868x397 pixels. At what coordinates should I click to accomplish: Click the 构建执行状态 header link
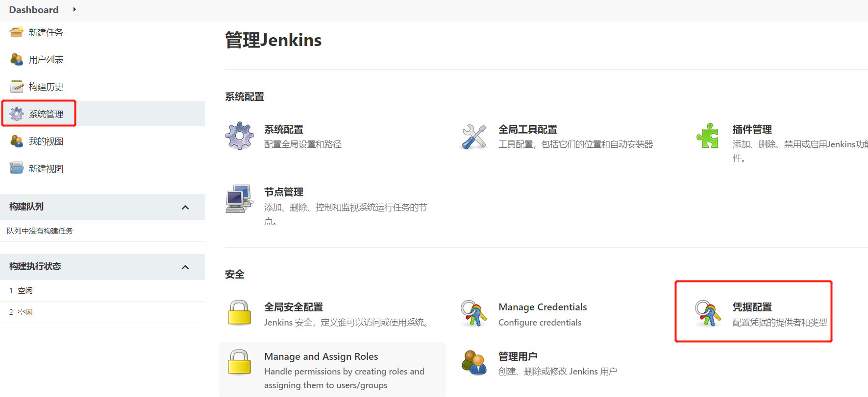tap(35, 266)
